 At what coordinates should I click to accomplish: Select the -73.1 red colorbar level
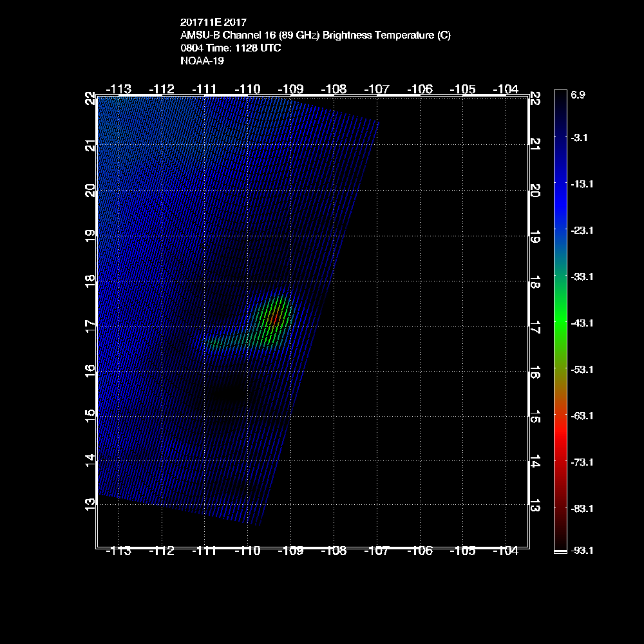pyautogui.click(x=584, y=462)
